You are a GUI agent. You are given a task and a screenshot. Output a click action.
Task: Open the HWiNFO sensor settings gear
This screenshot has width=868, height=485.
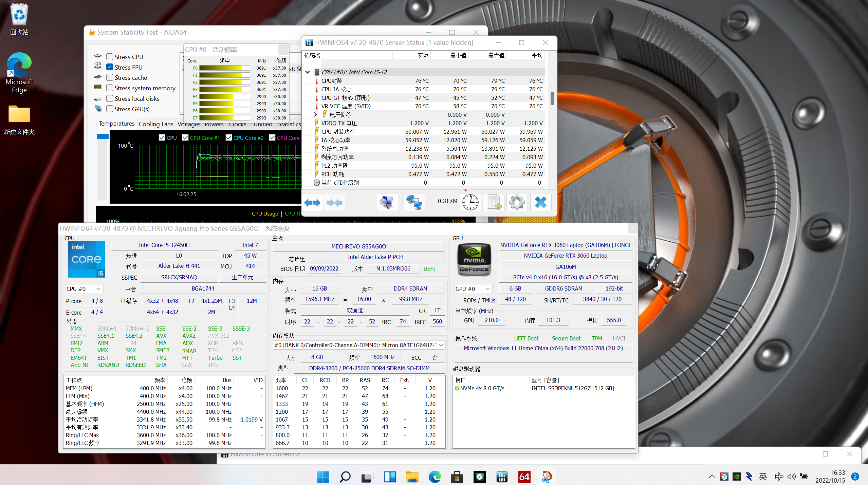pyautogui.click(x=517, y=203)
